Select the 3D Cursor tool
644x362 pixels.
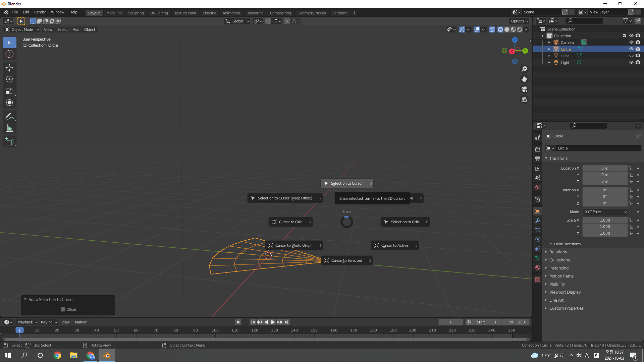pyautogui.click(x=9, y=54)
